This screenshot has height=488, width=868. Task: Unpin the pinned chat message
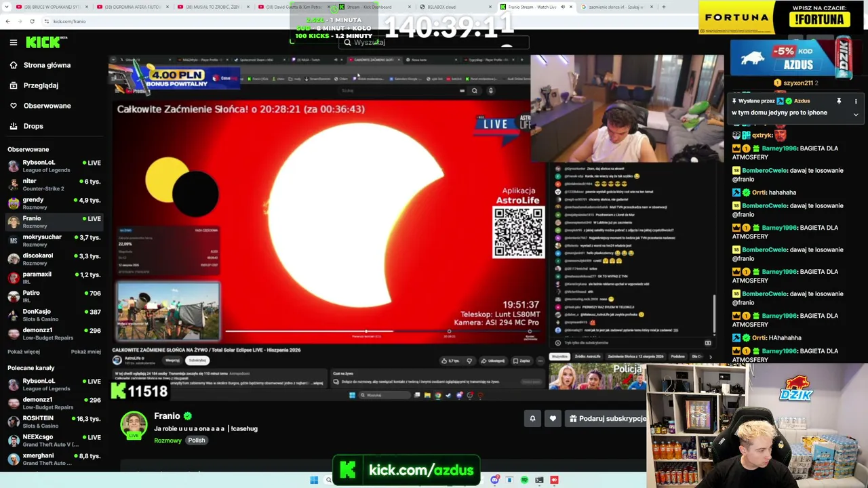tap(839, 101)
